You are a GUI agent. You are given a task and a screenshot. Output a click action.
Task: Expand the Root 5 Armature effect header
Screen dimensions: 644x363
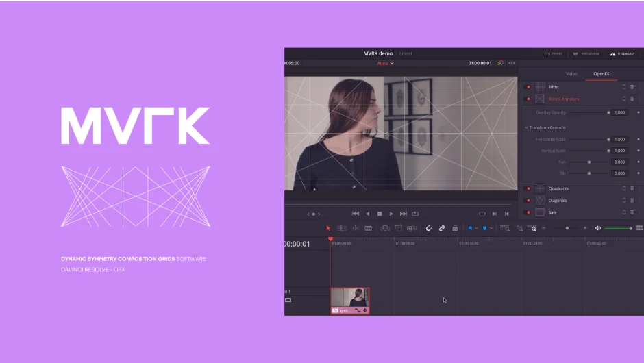pos(564,99)
